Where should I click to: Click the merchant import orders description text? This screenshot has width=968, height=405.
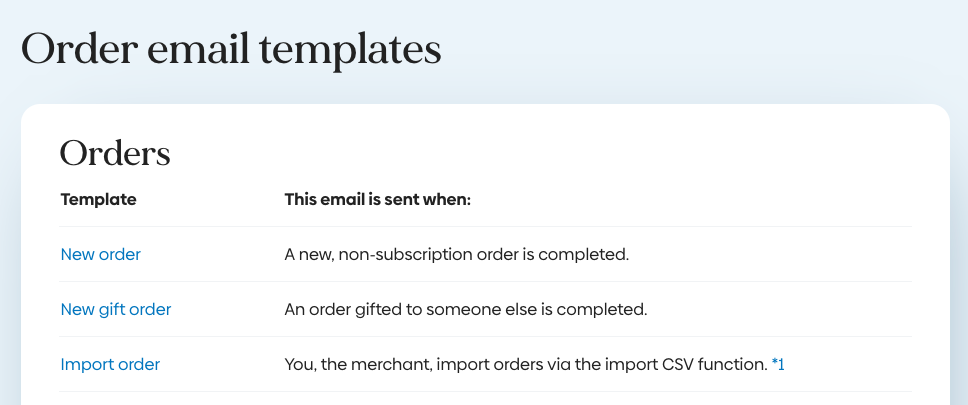[x=525, y=364]
